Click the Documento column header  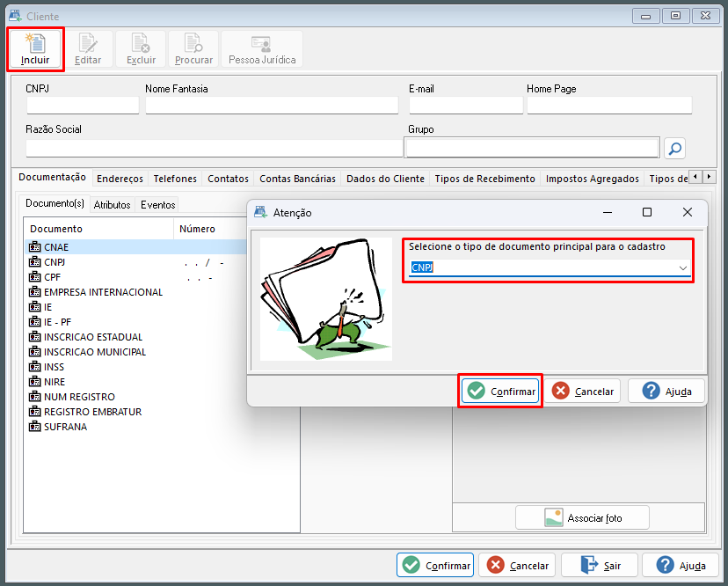(98, 229)
